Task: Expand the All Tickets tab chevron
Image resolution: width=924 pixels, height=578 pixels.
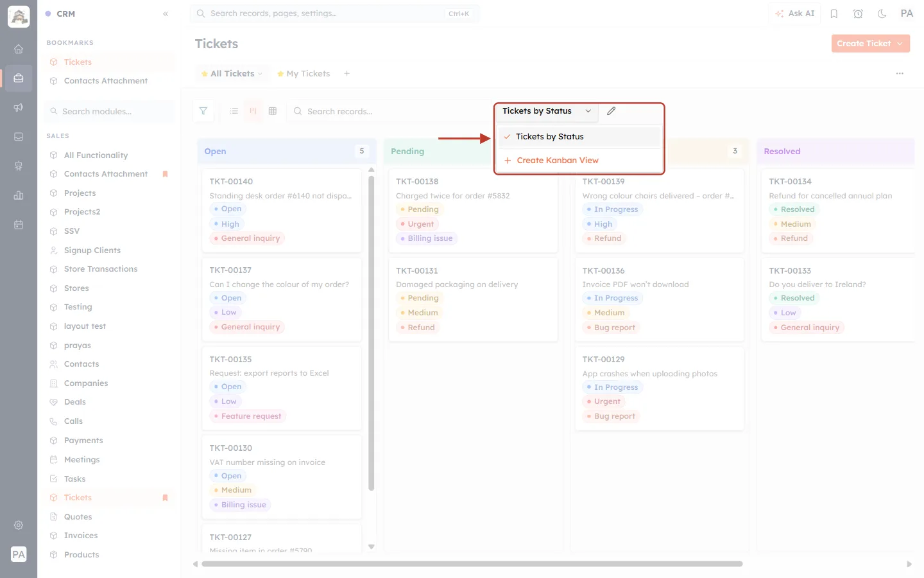Action: (260, 74)
